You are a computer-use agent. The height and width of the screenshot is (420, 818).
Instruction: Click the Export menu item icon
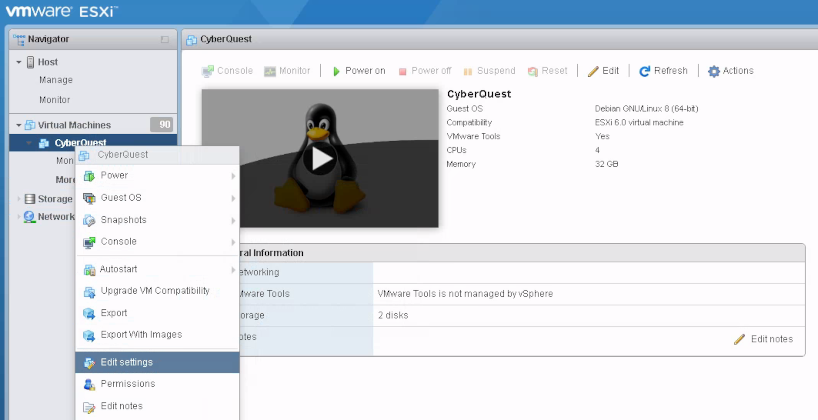[x=90, y=314]
